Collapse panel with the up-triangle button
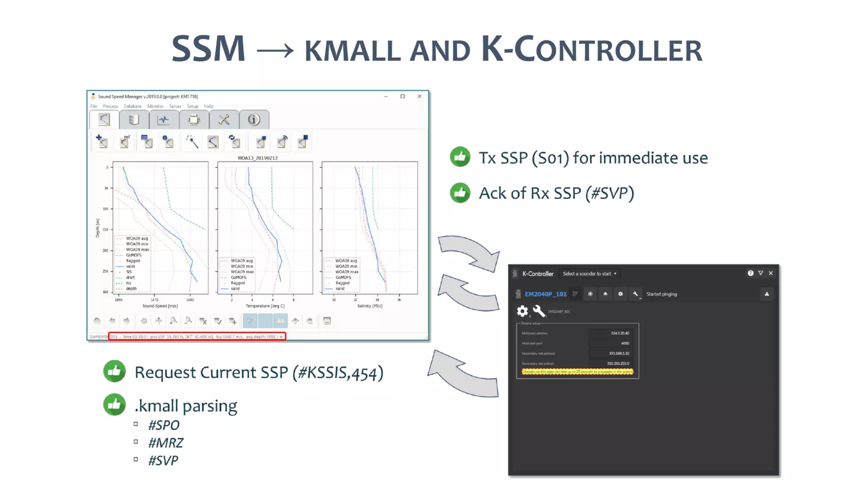This screenshot has width=868, height=490. tap(766, 294)
